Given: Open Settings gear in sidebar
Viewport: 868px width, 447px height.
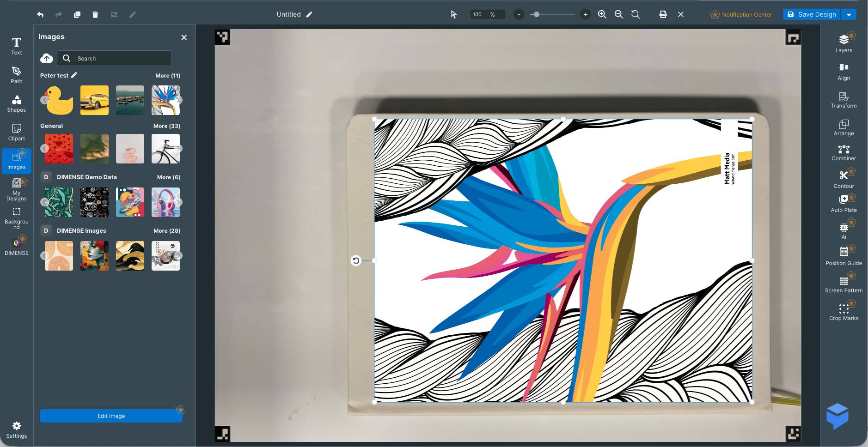Looking at the screenshot, I should tap(17, 429).
